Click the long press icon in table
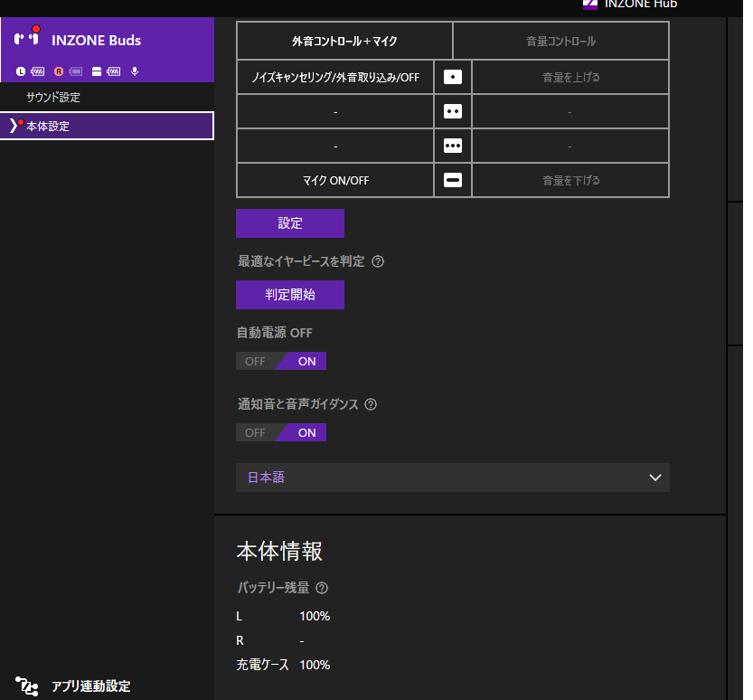Screen dimensions: 753x700 (452, 180)
